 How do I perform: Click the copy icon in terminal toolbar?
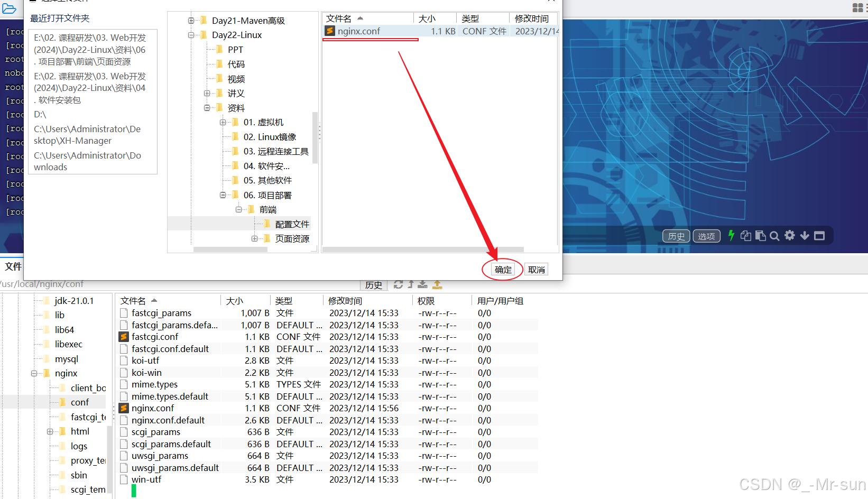click(746, 236)
